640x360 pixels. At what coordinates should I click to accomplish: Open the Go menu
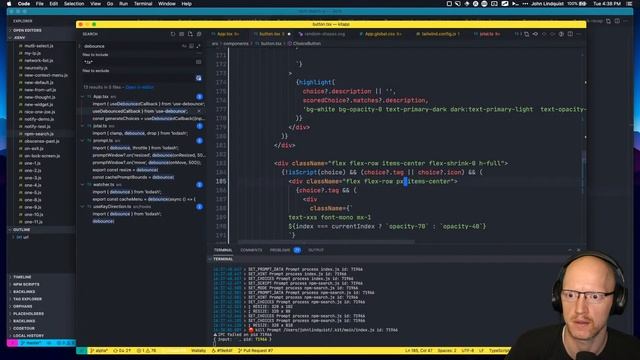click(110, 4)
